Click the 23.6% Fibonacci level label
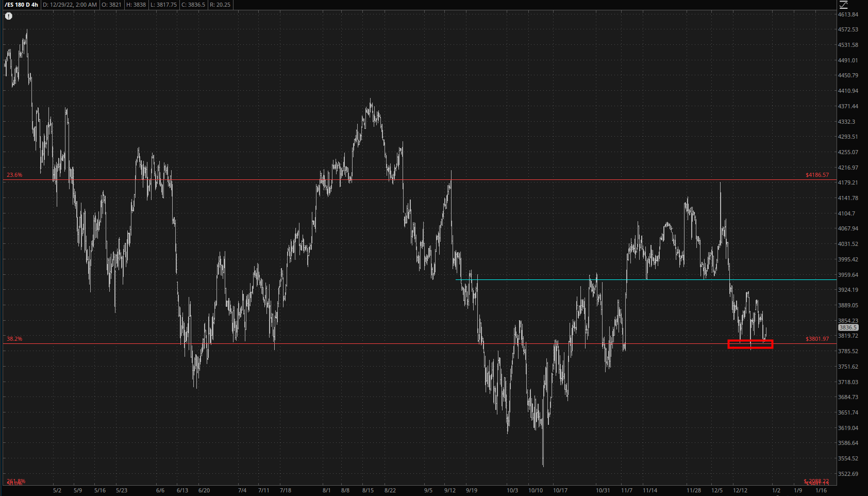This screenshot has height=496, width=868. [x=14, y=175]
